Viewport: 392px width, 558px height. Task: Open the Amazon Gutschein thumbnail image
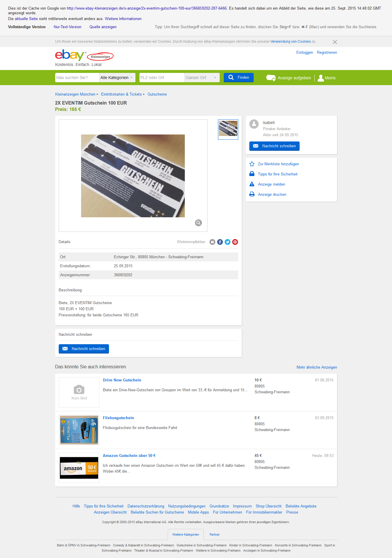pos(79,468)
